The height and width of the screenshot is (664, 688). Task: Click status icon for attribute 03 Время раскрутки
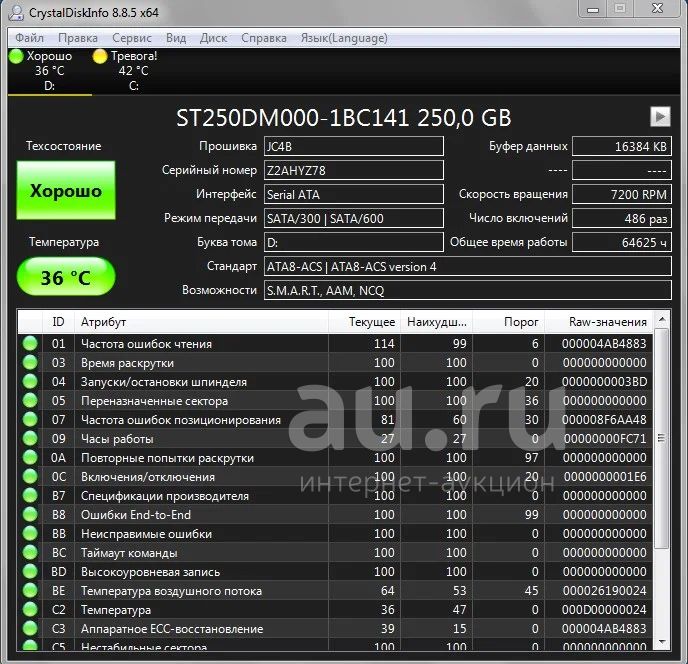click(x=30, y=362)
